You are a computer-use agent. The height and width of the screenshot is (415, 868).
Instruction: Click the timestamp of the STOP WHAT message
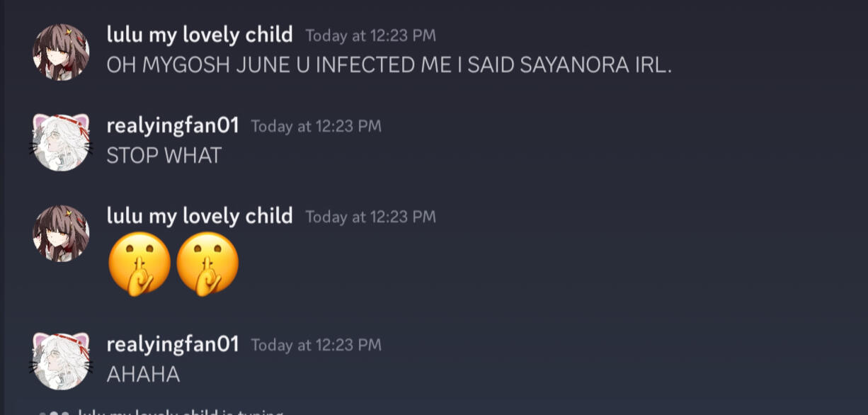click(x=316, y=126)
